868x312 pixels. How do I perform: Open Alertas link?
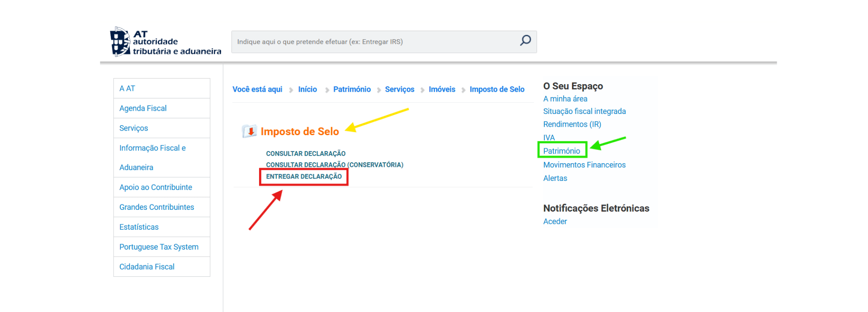[555, 178]
